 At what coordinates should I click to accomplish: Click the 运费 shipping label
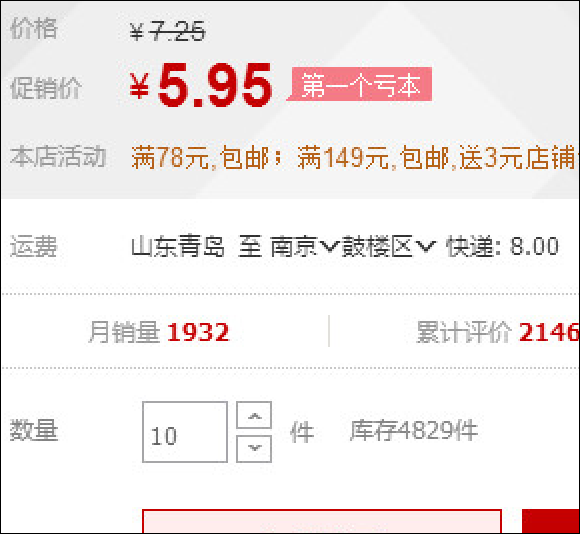(x=34, y=246)
